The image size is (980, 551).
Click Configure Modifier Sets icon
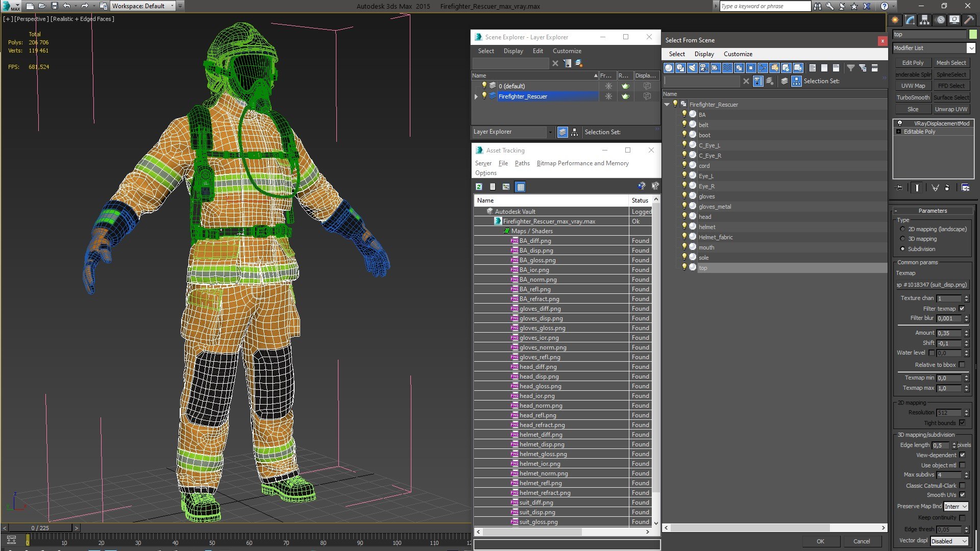(965, 188)
